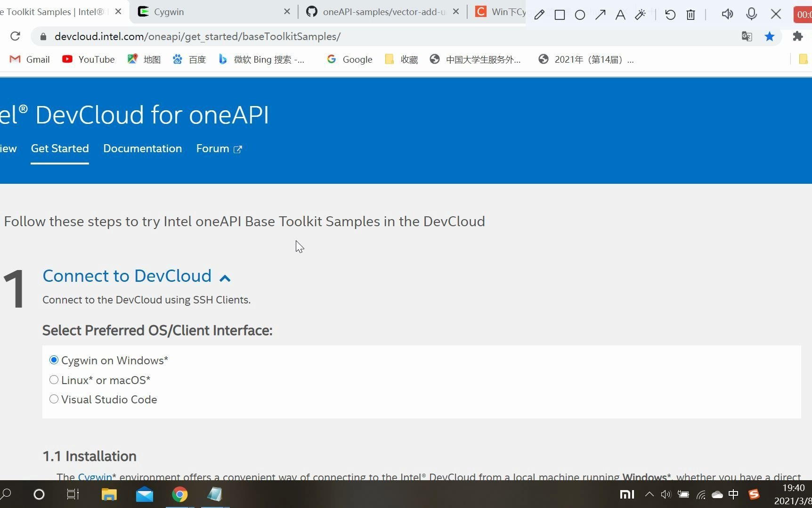
Task: Open the 2021年（第14届）bookmark
Action: pyautogui.click(x=586, y=59)
